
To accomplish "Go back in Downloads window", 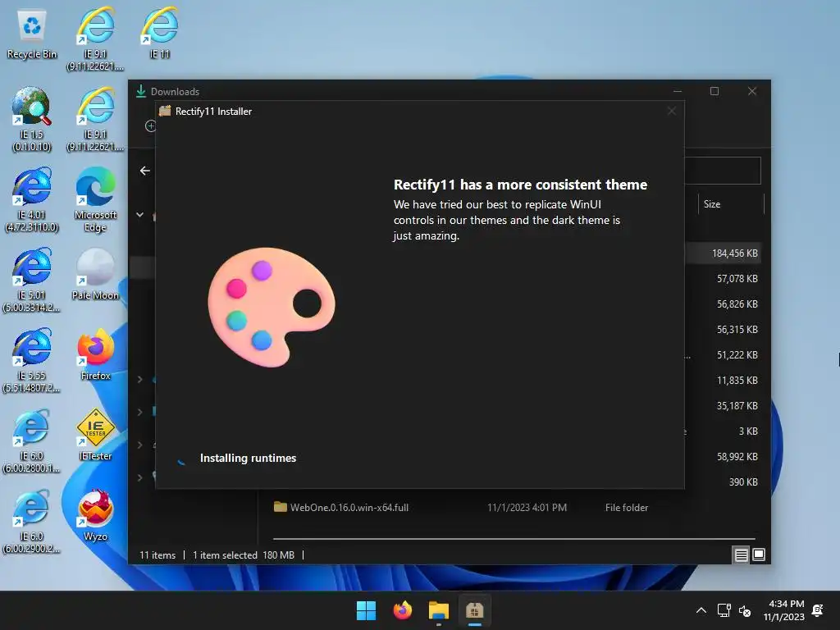I will 144,171.
